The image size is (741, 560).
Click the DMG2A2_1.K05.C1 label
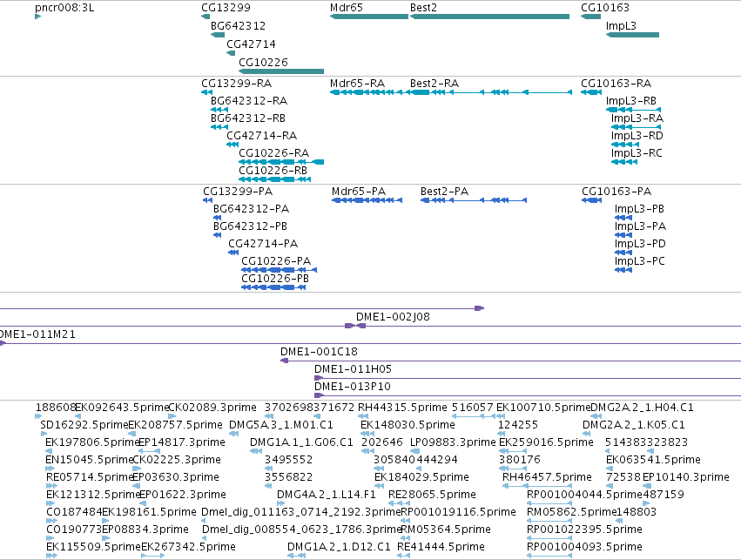pos(634,425)
